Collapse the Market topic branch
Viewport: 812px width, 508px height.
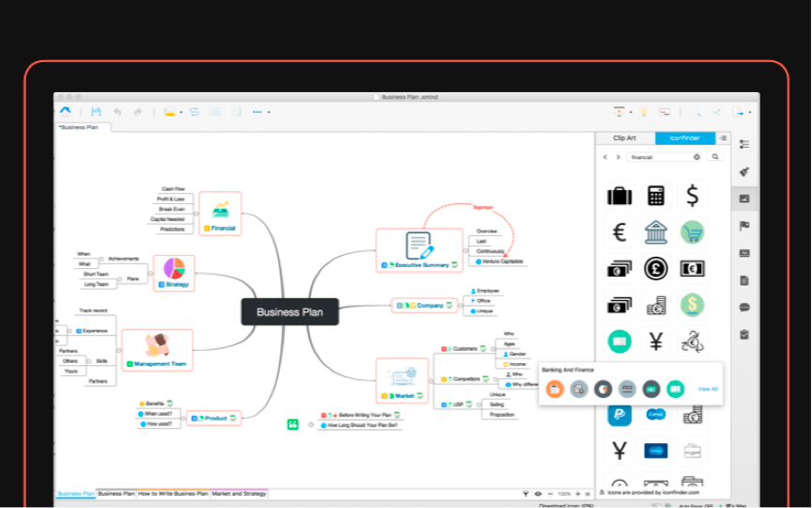(431, 380)
